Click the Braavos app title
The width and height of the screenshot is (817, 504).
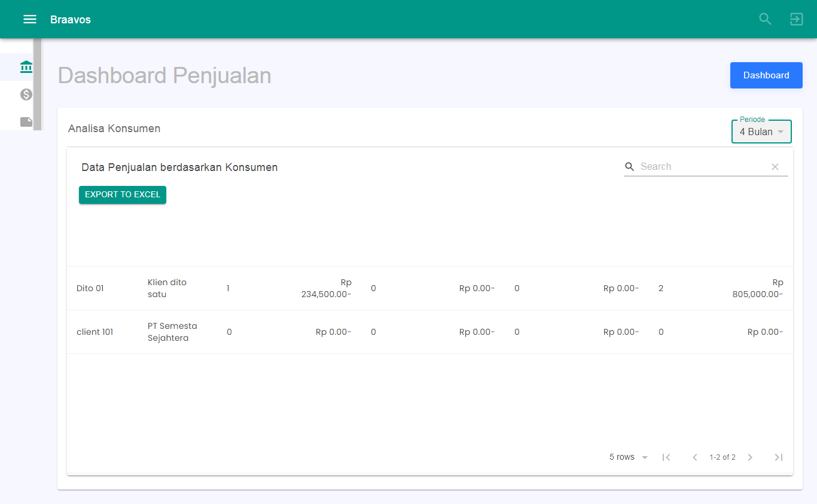(x=70, y=19)
